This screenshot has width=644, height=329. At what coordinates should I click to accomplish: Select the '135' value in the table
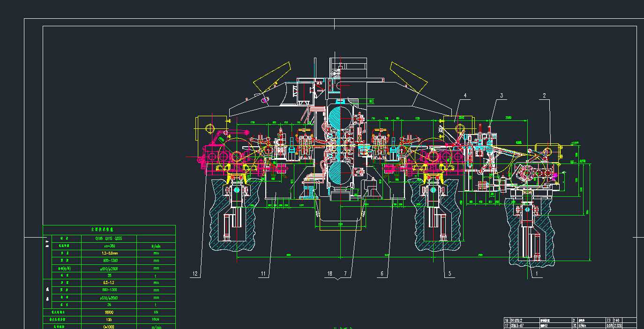pos(108,319)
